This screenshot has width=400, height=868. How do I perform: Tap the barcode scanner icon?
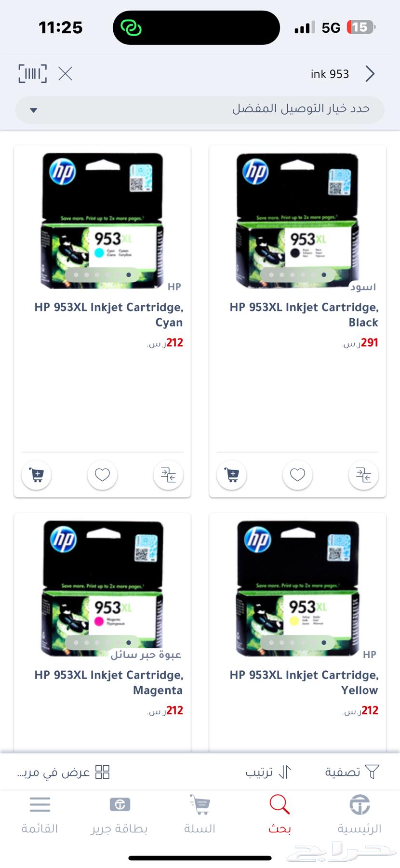[x=32, y=74]
